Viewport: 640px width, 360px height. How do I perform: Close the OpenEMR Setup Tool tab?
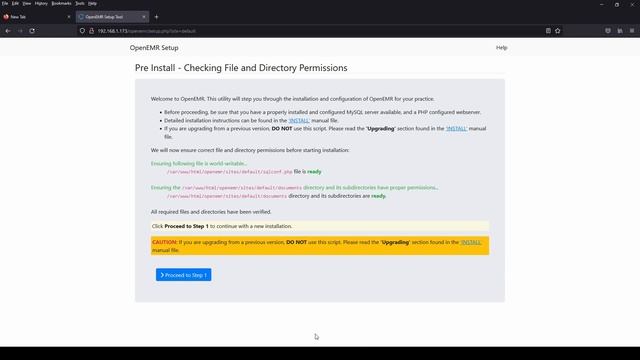point(144,17)
